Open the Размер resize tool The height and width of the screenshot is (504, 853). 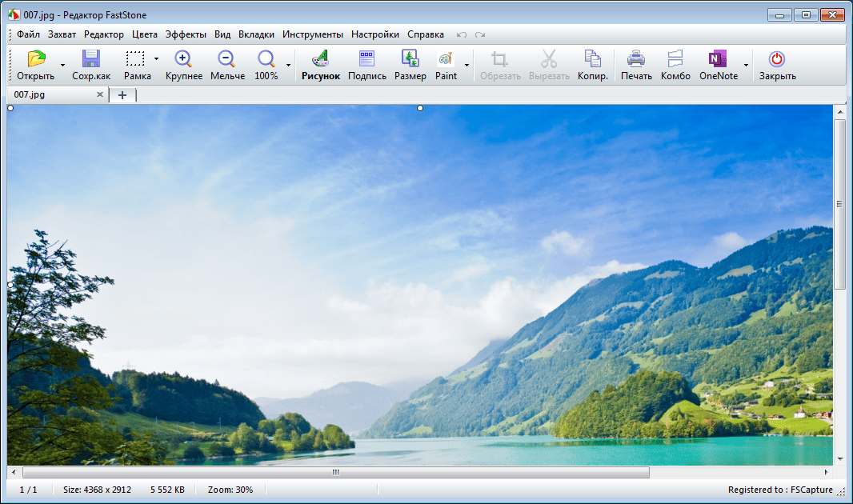(x=410, y=58)
